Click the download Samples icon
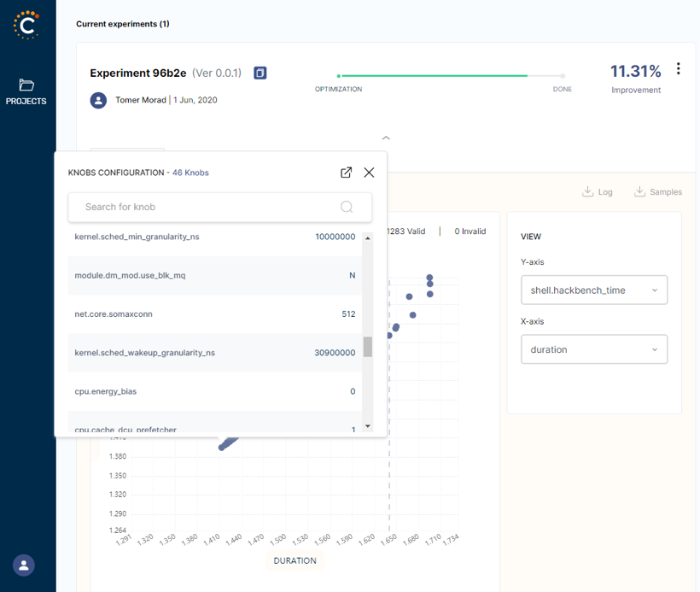The height and width of the screenshot is (592, 700). click(x=640, y=190)
